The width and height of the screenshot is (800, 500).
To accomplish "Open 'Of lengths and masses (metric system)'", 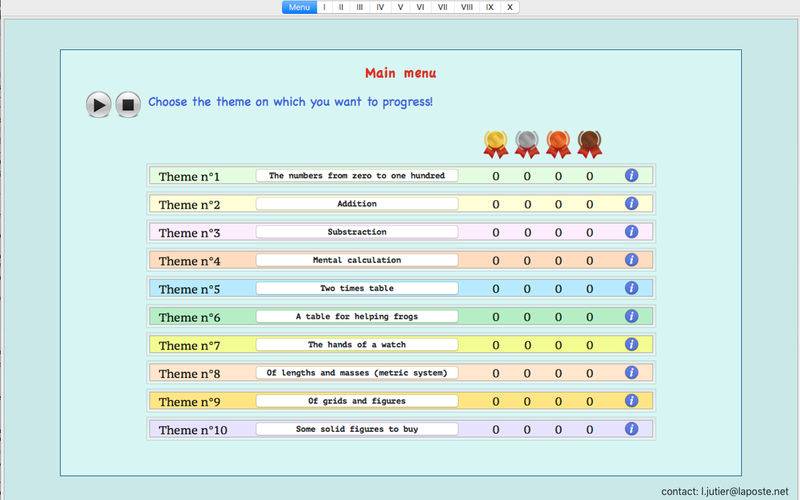I will pos(357,373).
